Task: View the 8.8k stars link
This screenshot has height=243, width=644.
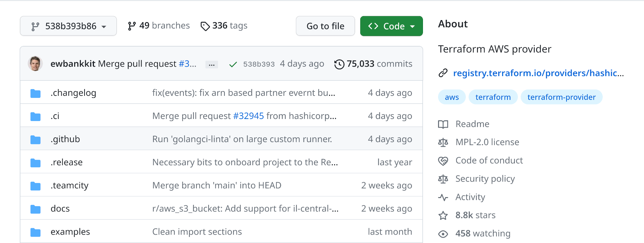Action: pyautogui.click(x=475, y=215)
